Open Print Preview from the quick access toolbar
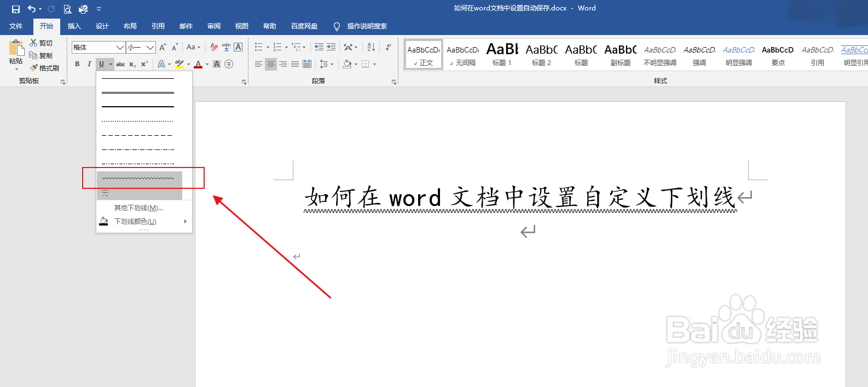 click(67, 9)
